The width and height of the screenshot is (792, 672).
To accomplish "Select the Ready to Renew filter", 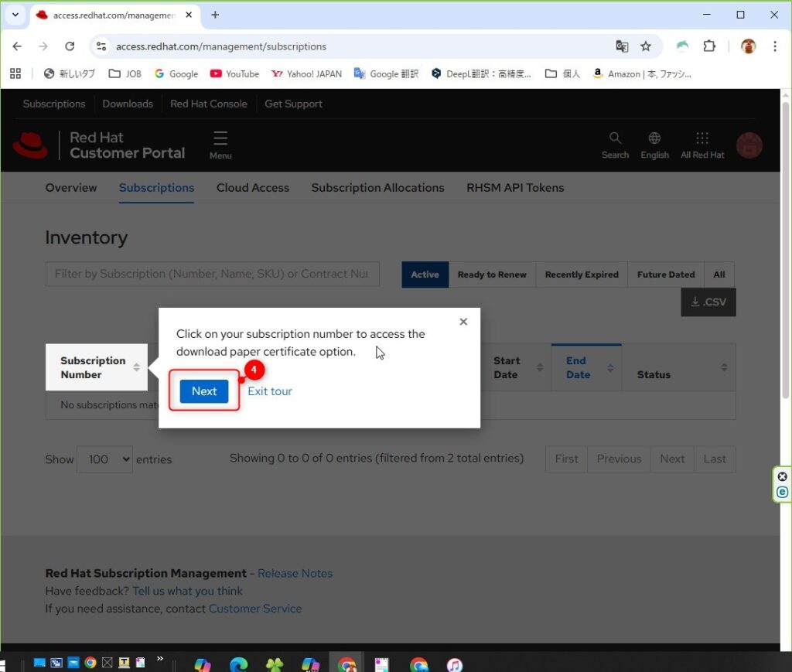I will click(492, 275).
